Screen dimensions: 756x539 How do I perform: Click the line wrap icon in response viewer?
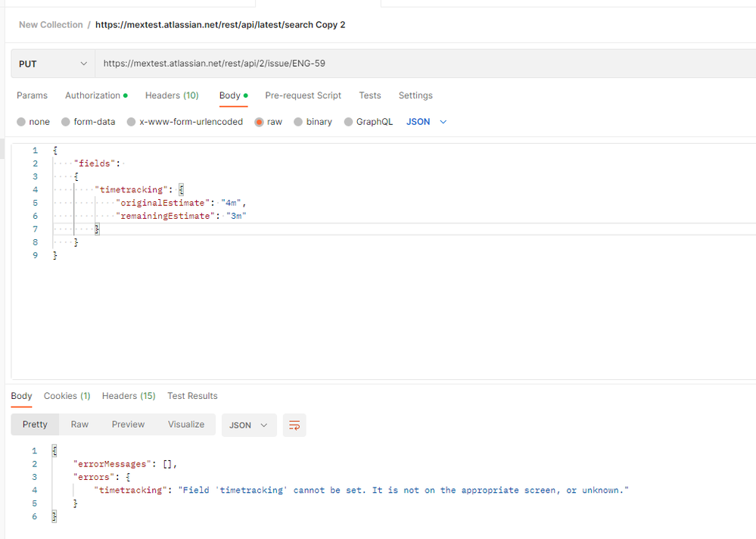[294, 425]
